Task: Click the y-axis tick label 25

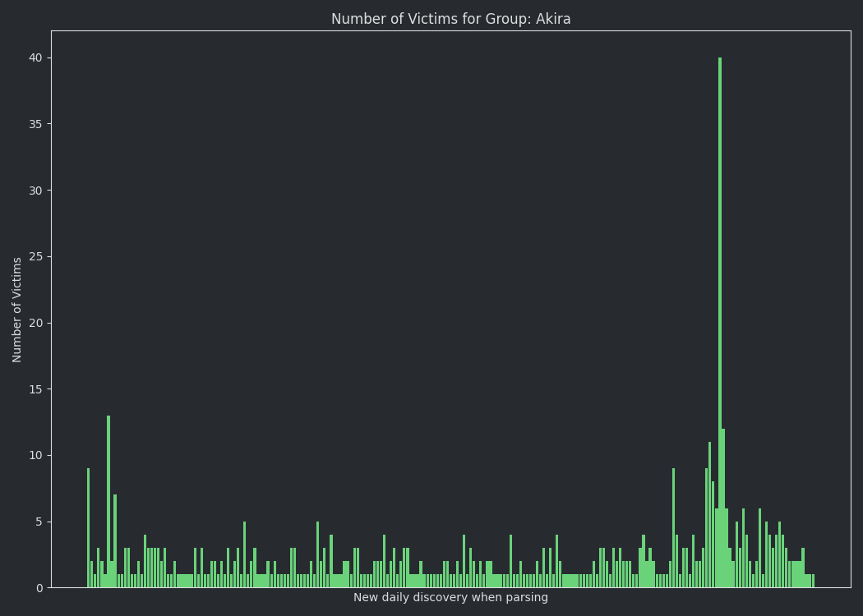Action: coord(36,257)
